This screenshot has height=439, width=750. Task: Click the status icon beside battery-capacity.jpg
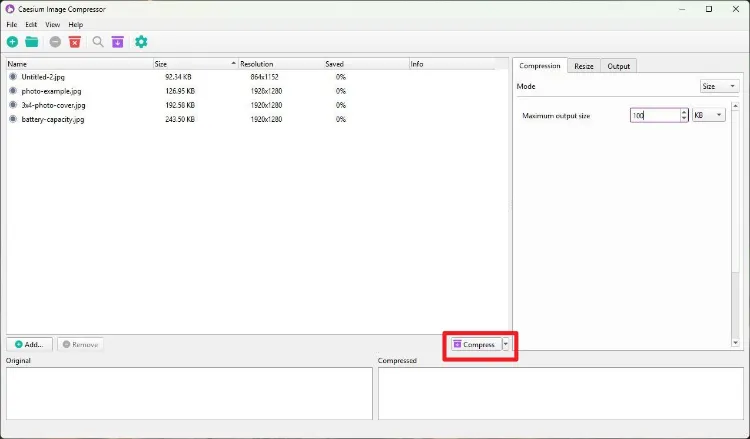[x=13, y=119]
